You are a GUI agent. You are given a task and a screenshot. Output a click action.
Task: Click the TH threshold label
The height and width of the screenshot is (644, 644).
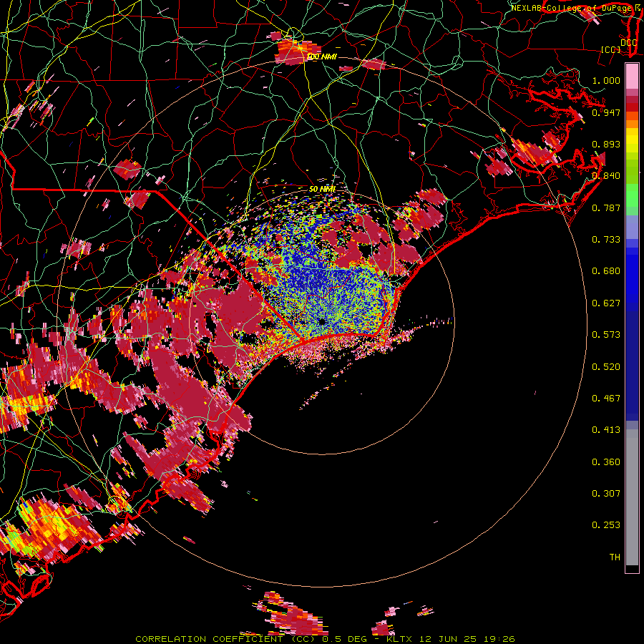click(x=615, y=557)
